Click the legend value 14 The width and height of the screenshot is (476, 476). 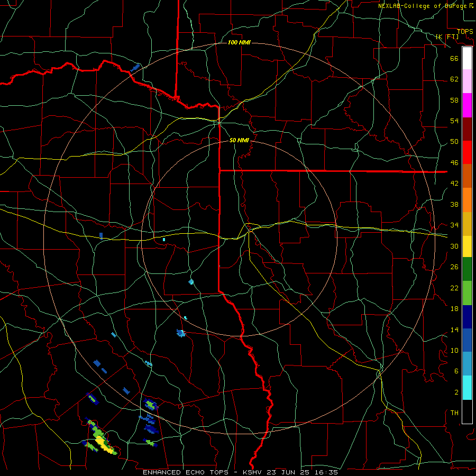454,329
